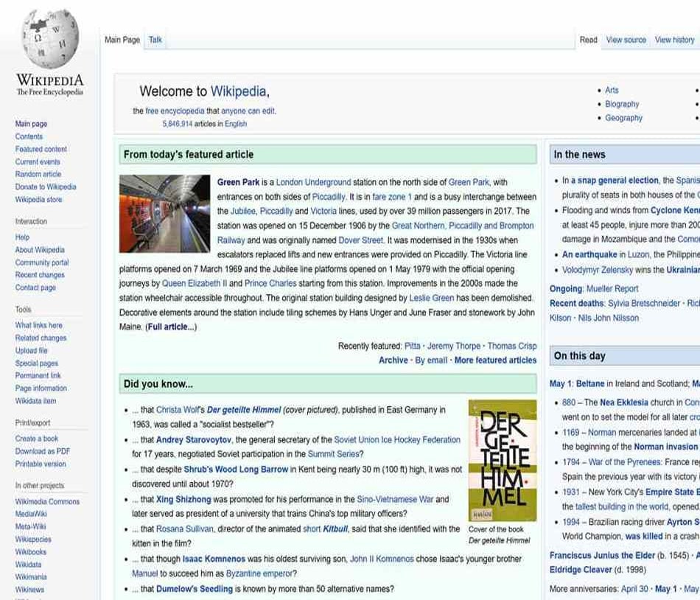The image size is (700, 600).
Task: Open Wikimedia Commons from other projects
Action: point(49,501)
